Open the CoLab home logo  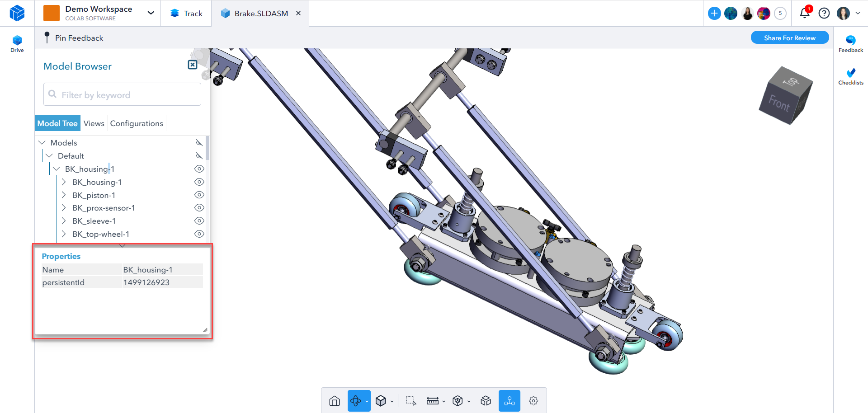[x=17, y=13]
